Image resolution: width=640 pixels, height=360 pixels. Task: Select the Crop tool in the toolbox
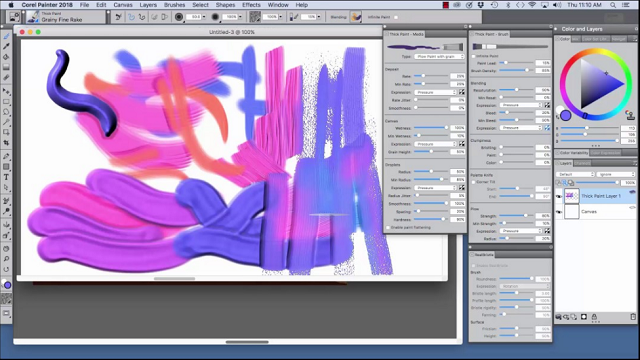(x=6, y=142)
